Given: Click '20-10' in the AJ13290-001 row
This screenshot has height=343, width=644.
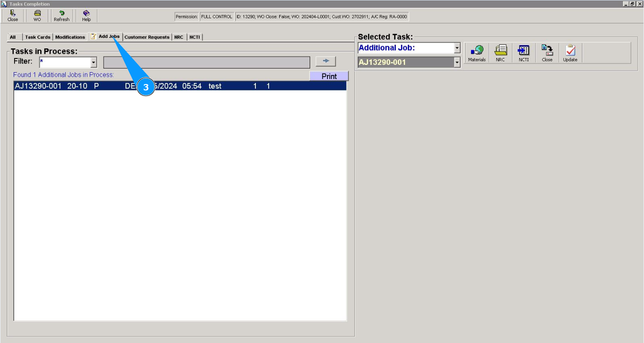Looking at the screenshot, I should tap(77, 86).
